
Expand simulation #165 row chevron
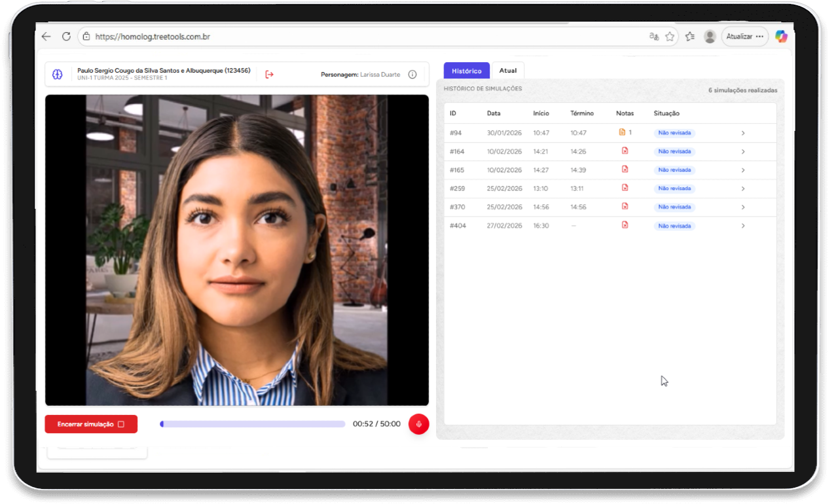point(743,170)
